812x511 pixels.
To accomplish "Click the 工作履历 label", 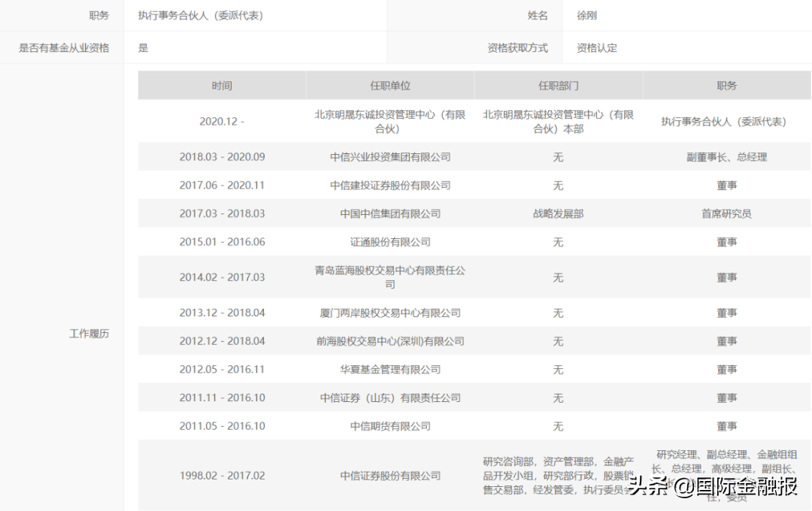I will [89, 334].
